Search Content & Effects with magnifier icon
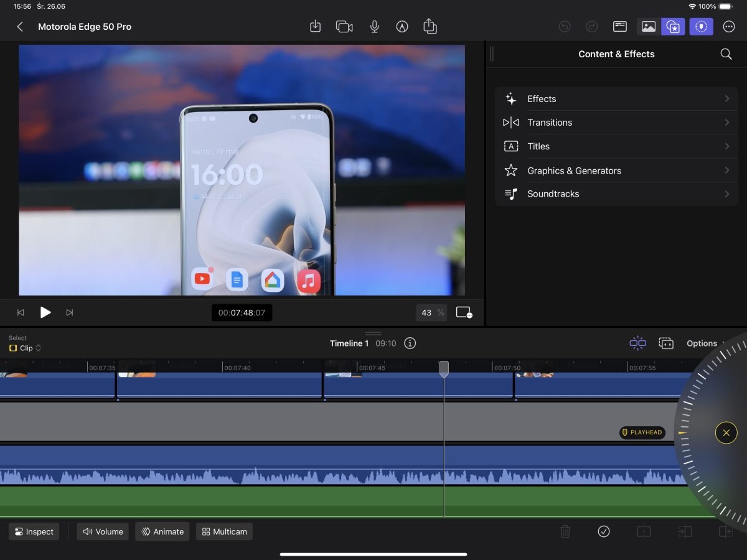 [726, 54]
